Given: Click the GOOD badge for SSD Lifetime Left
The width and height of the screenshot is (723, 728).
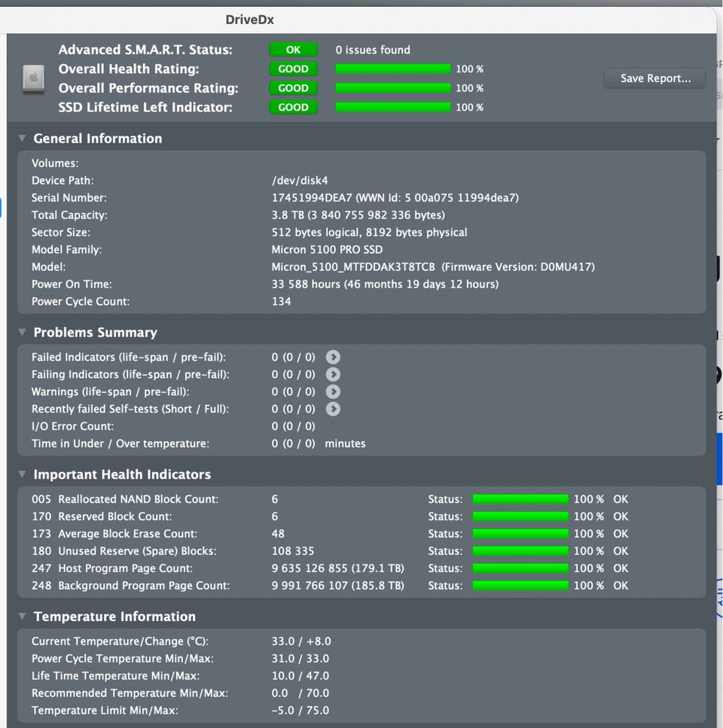Looking at the screenshot, I should point(294,107).
